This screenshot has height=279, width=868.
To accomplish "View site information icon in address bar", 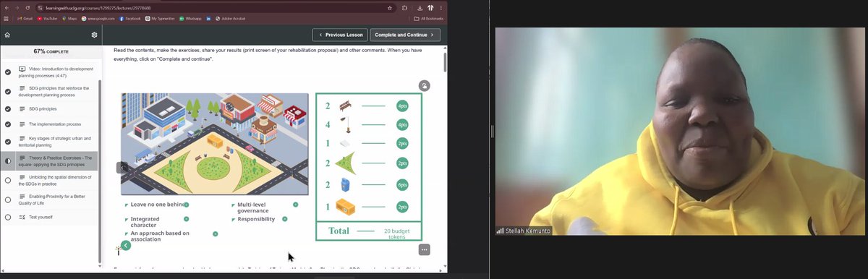I will click(40, 7).
